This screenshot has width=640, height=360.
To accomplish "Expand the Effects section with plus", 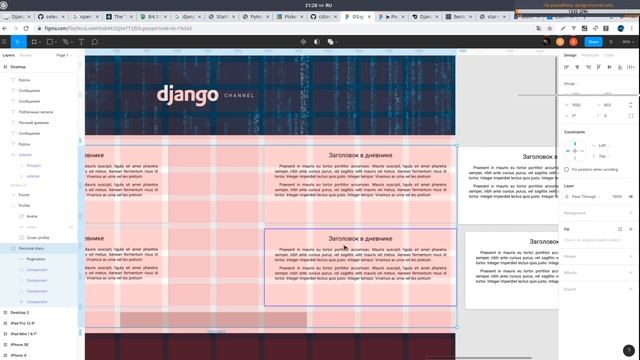I will point(631,273).
